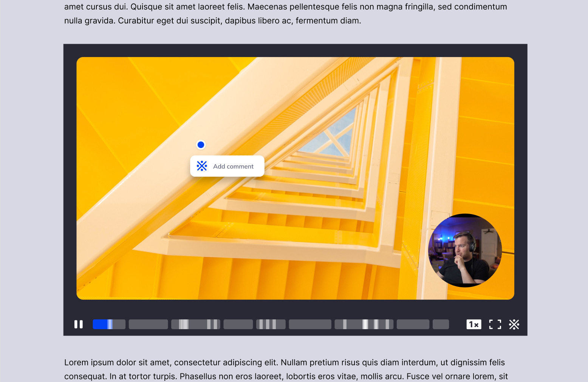Change the 1x playback speed

click(474, 324)
